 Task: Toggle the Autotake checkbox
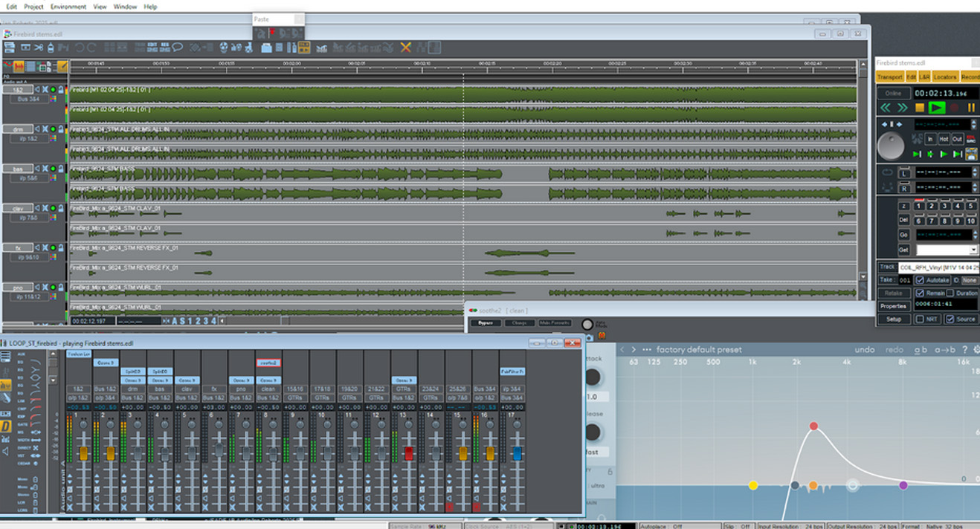(x=920, y=280)
